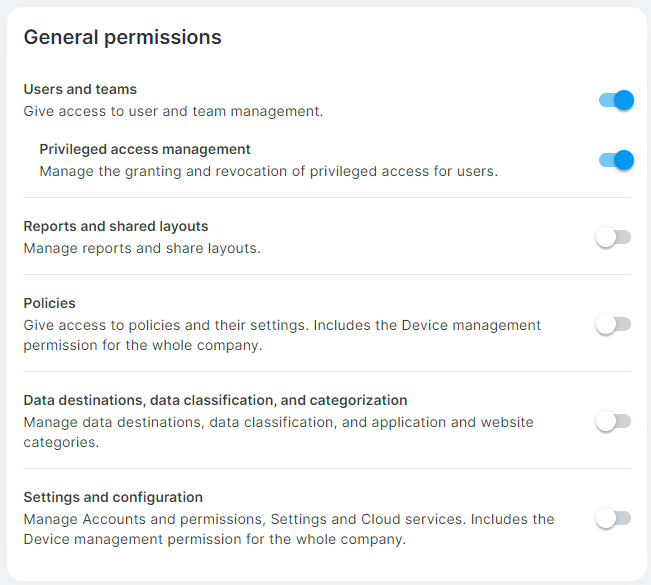651x585 pixels.
Task: Select Reports and shared layouts title
Action: (x=116, y=226)
